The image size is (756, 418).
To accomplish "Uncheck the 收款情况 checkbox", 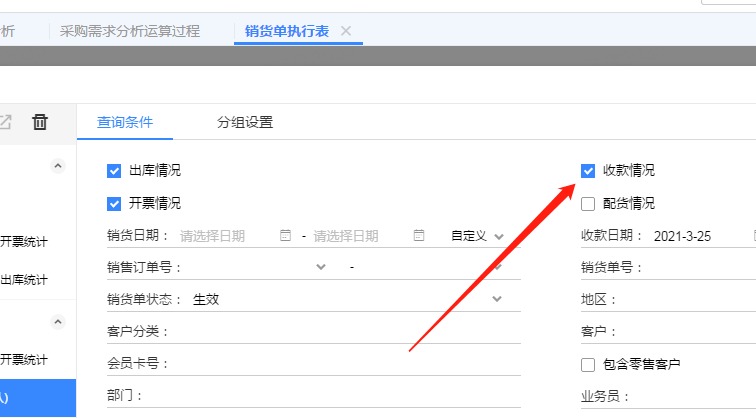I will 588,171.
